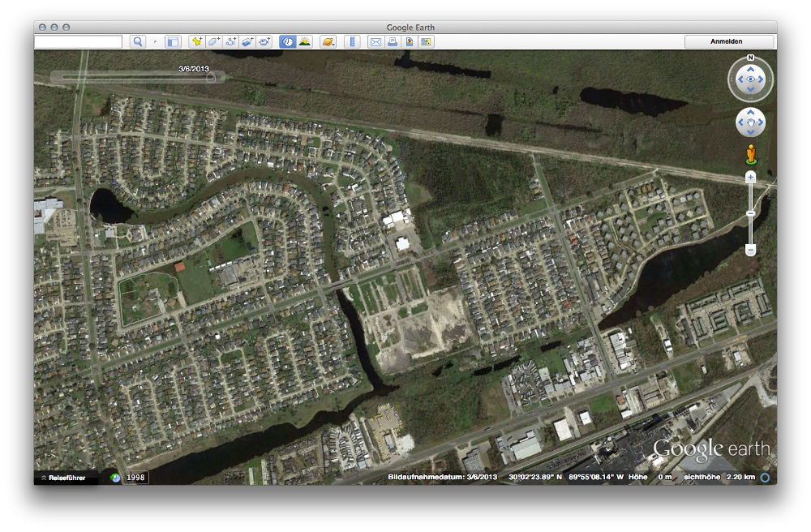Click the Anmelden sign-in button
The image size is (811, 532).
click(x=730, y=41)
